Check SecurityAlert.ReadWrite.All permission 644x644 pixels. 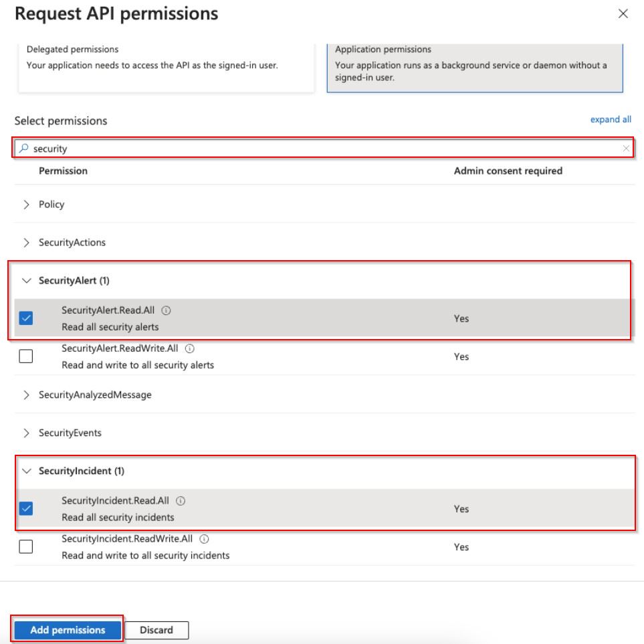pyautogui.click(x=25, y=357)
